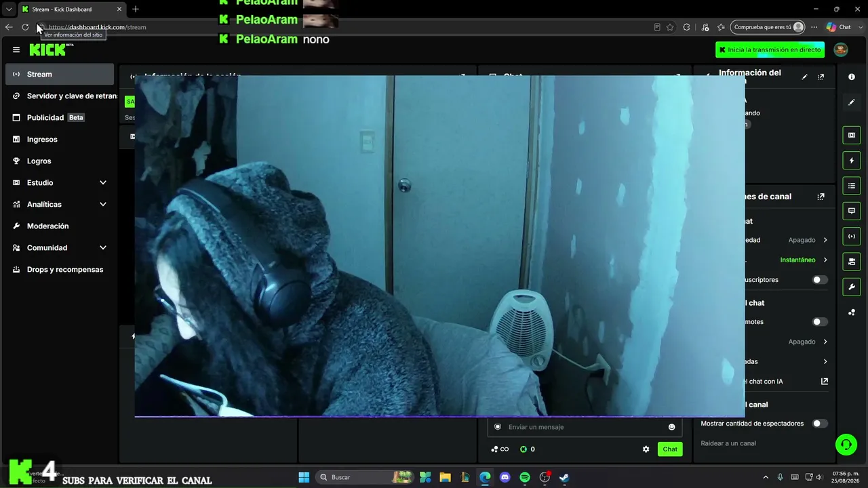Open the server icon in the right rail

click(852, 262)
